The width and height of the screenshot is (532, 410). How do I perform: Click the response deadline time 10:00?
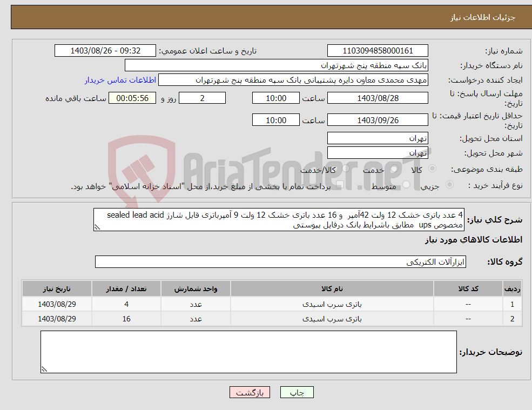276,98
